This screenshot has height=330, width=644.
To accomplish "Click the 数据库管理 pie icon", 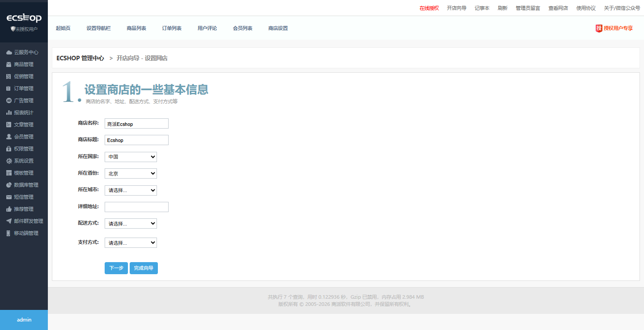I will tap(9, 185).
